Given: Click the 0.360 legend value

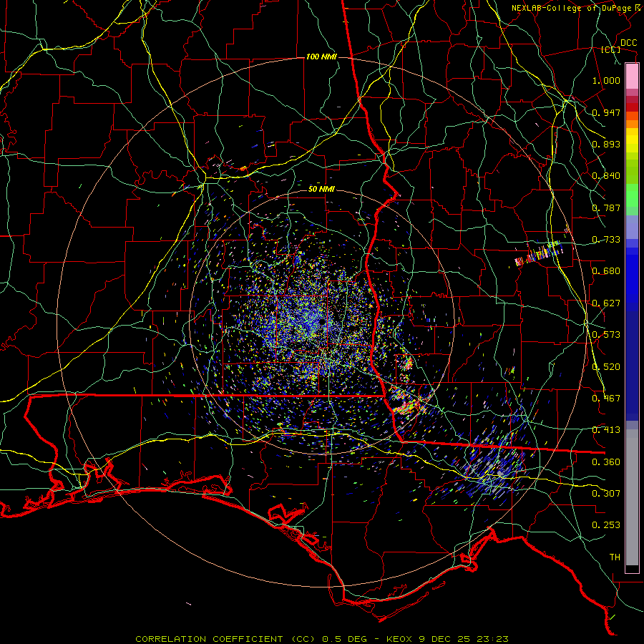Looking at the screenshot, I should [x=606, y=462].
